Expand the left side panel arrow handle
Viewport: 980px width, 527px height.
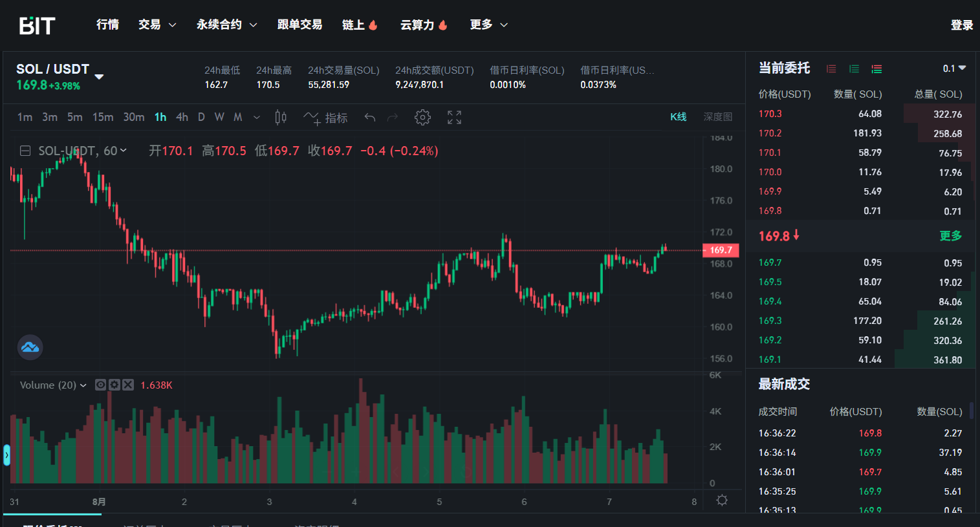[6, 455]
